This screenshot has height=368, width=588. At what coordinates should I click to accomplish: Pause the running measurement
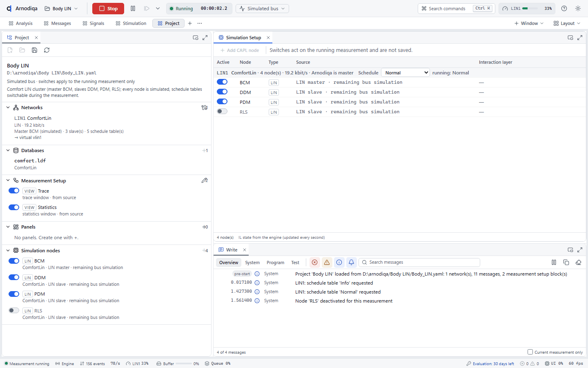tap(133, 9)
